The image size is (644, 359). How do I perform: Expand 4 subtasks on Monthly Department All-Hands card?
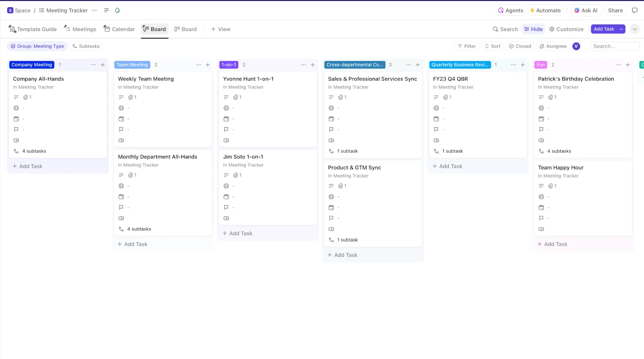[x=135, y=229]
